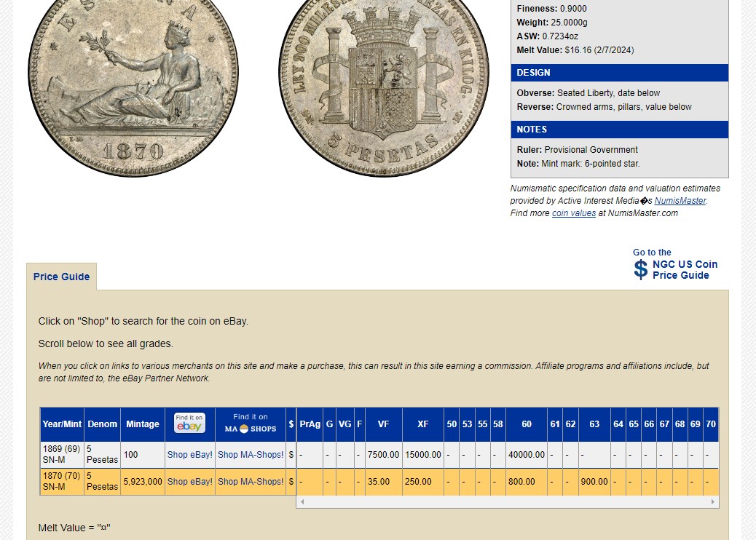The image size is (756, 540).
Task: Select the 40000.00 price cell in the 1869 row
Action: (527, 455)
